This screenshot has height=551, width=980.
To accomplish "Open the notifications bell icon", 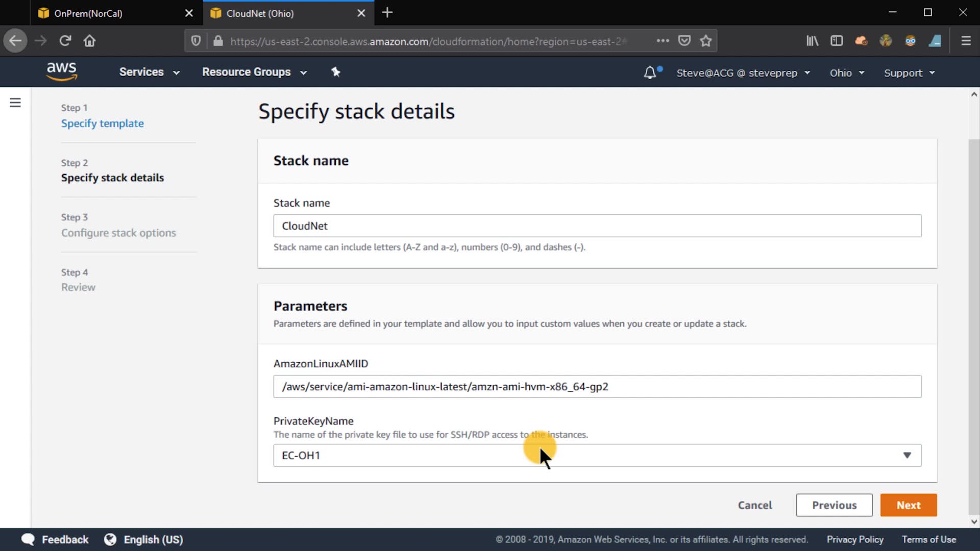I will 650,73.
